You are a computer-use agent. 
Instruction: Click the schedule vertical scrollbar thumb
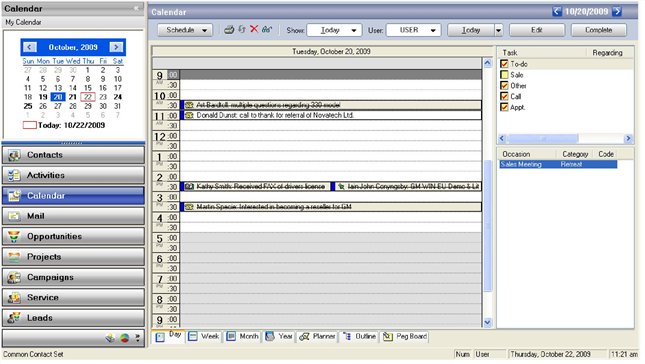tap(487, 225)
